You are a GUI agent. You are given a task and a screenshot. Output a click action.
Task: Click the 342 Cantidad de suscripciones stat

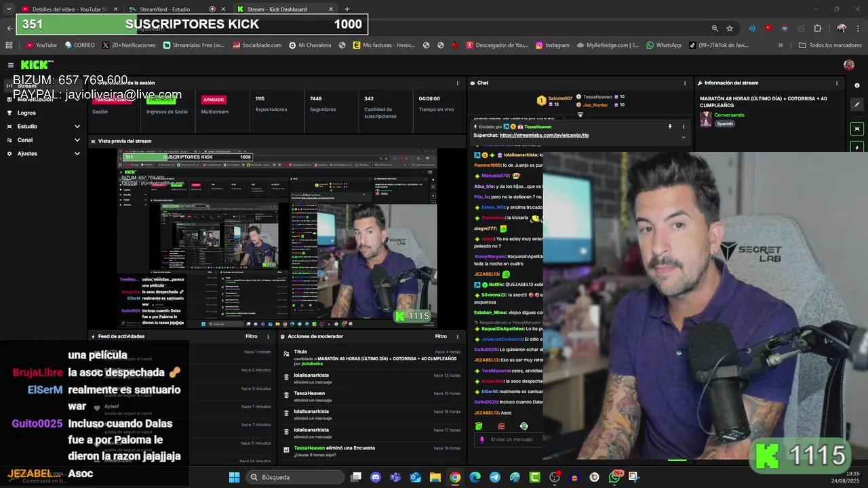tap(380, 107)
